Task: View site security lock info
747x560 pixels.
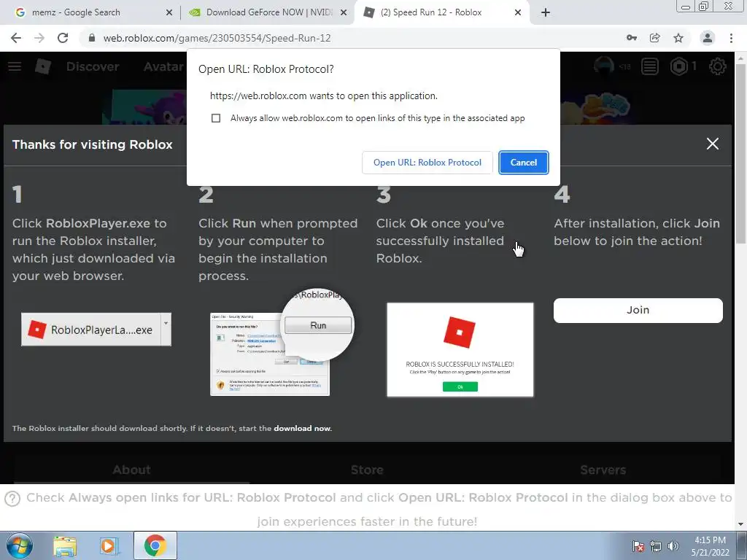Action: 92,38
